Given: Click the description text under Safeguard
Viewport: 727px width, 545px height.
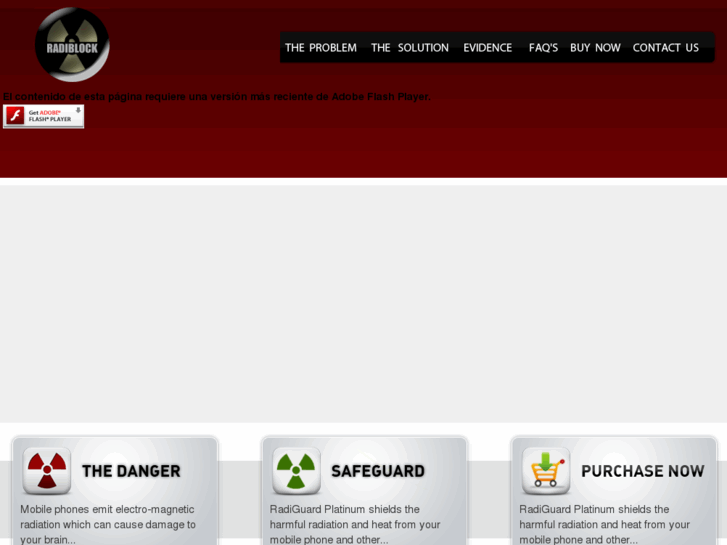Looking at the screenshot, I should [x=355, y=525].
